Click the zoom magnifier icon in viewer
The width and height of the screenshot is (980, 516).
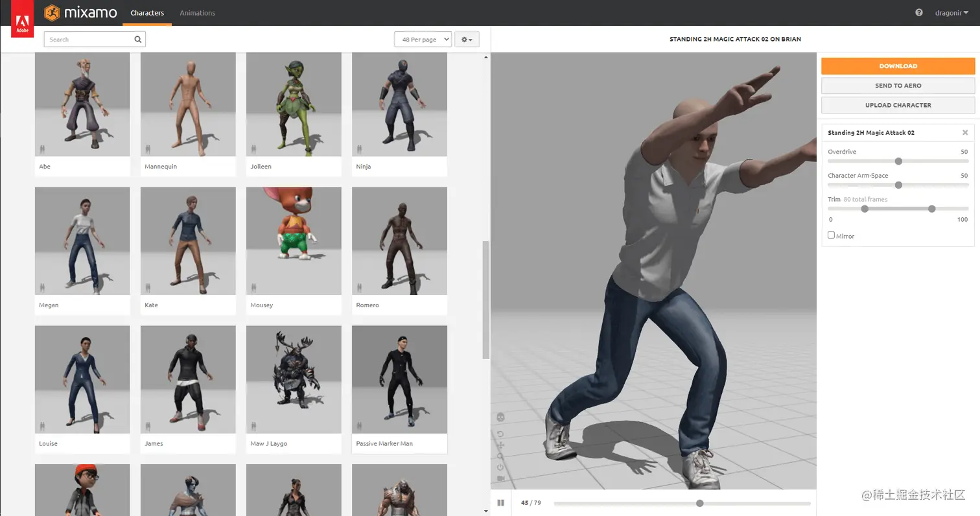[x=500, y=456]
